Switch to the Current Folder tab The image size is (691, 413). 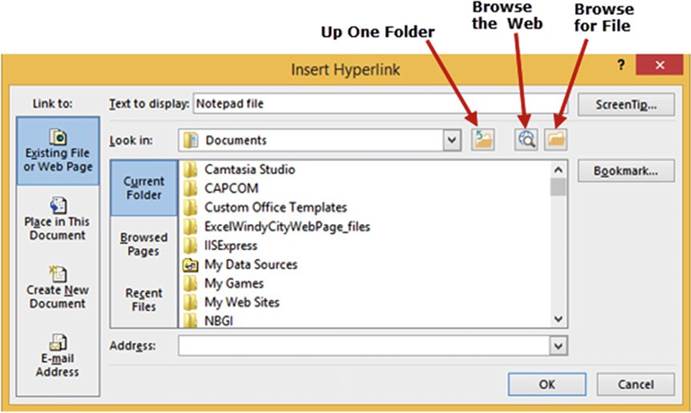point(143,188)
